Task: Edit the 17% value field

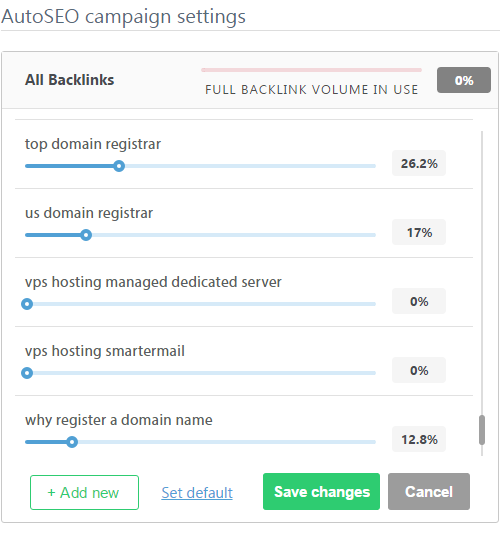Action: [x=419, y=232]
